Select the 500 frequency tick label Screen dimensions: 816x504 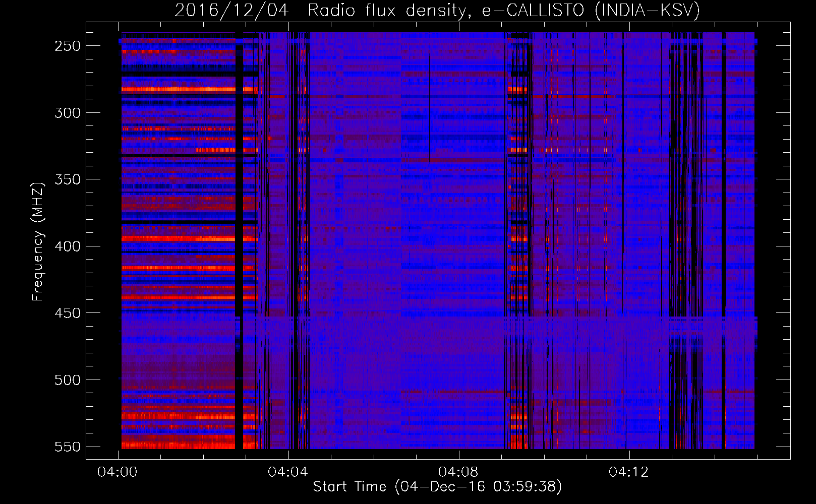point(68,380)
